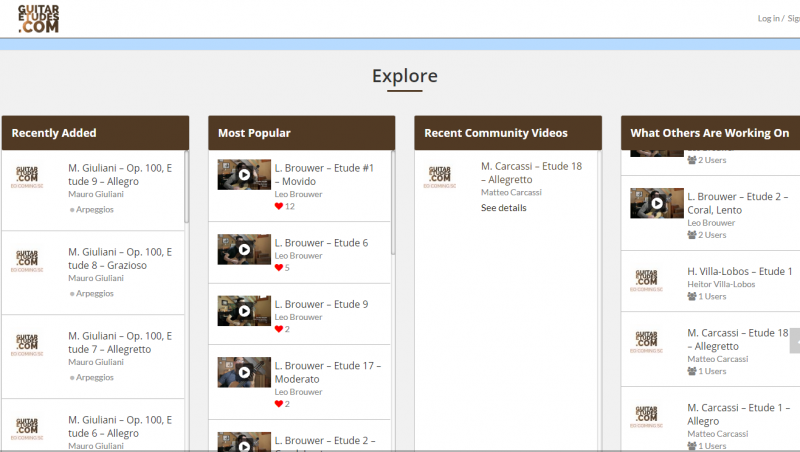Like Etude #1 Movido with the heart icon
The width and height of the screenshot is (800, 452).
tap(279, 206)
